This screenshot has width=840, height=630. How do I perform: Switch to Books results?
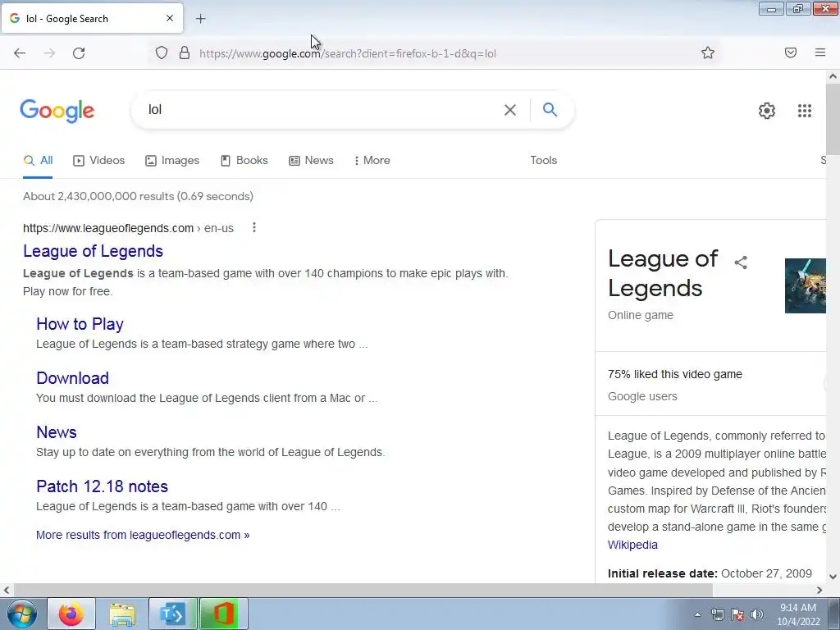244,160
